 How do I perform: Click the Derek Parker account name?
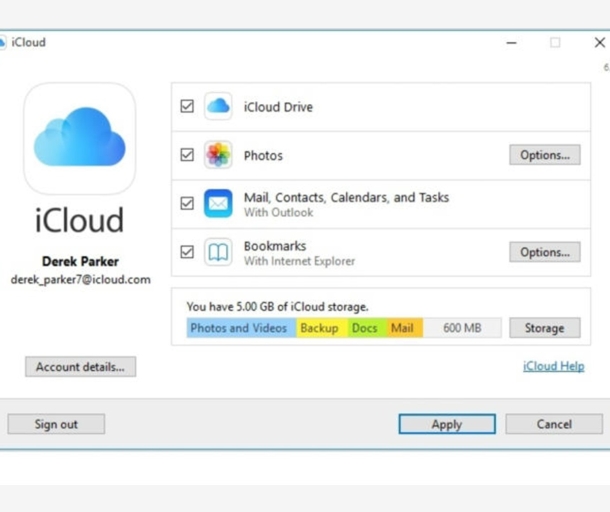click(80, 261)
